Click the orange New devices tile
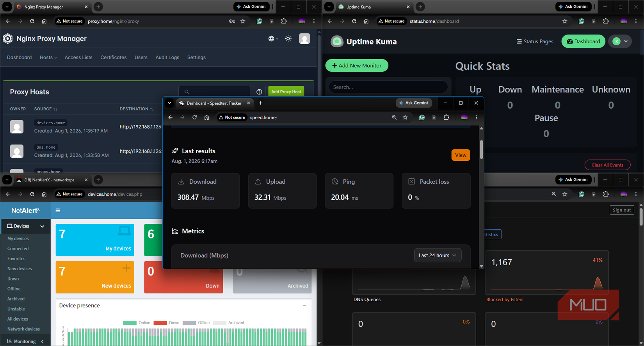This screenshot has width=644, height=346. click(x=95, y=277)
